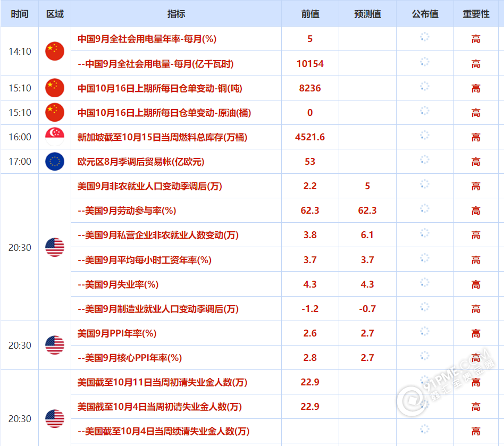Select the 公布值 column header
The width and height of the screenshot is (504, 446).
pos(425,14)
